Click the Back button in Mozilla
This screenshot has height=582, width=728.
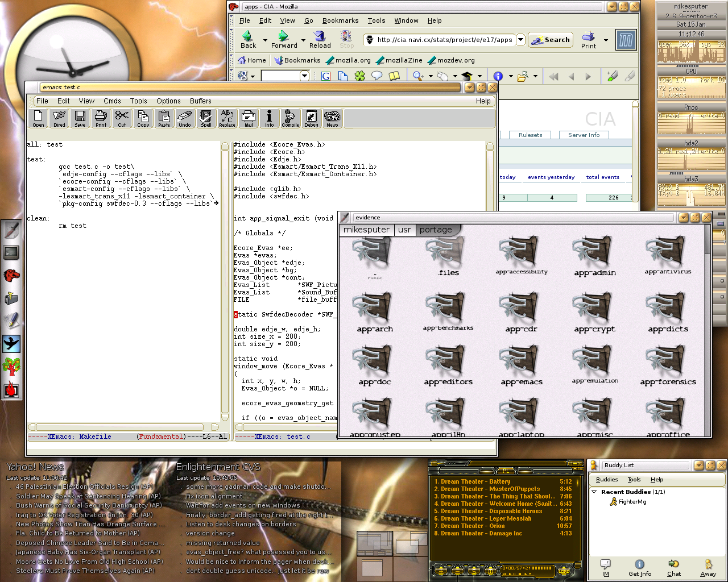pos(248,39)
